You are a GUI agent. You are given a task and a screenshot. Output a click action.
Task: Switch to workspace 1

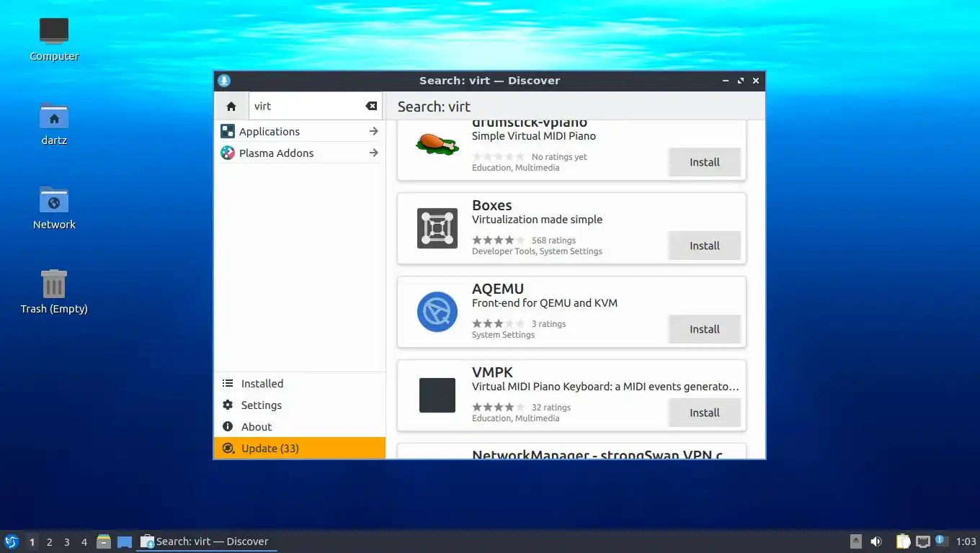coord(32,542)
